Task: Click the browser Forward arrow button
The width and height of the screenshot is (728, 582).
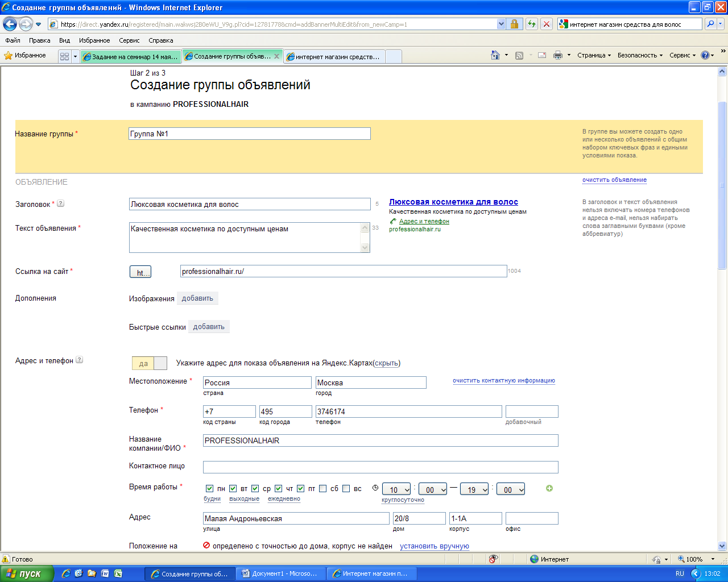Action: click(26, 24)
